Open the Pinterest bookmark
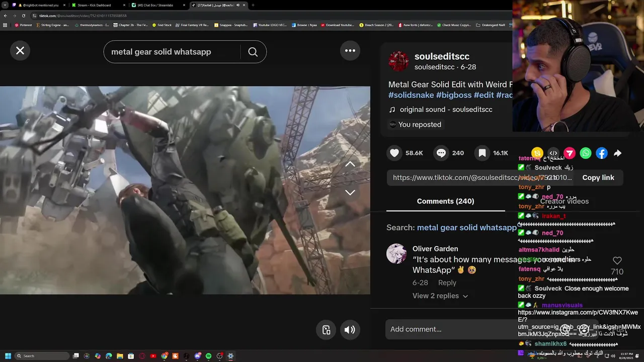 click(24, 25)
